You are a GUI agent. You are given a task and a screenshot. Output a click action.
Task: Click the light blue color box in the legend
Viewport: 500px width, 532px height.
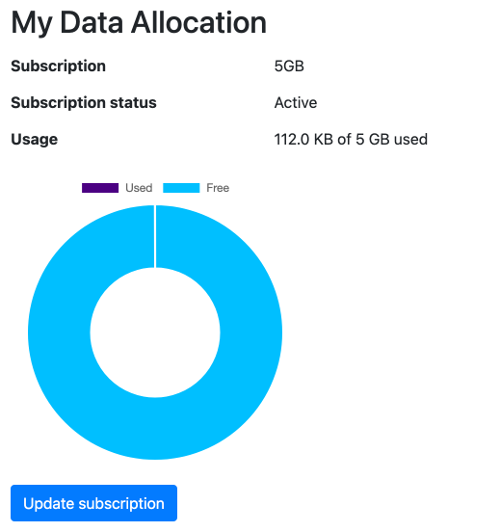point(181,188)
